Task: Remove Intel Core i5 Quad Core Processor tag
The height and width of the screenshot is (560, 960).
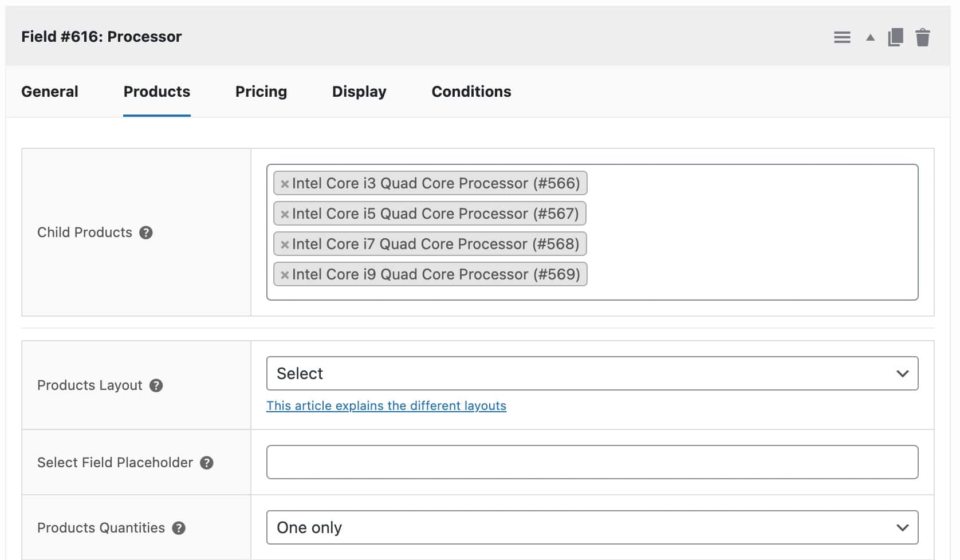Action: (285, 214)
